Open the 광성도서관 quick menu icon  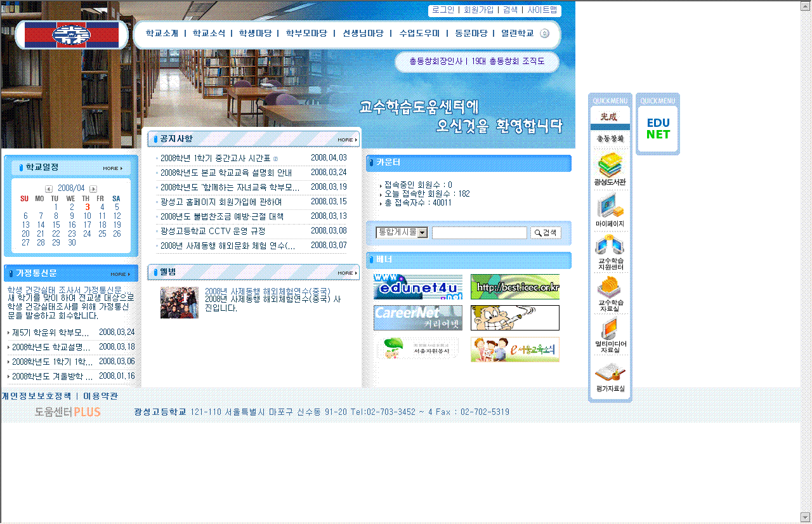610,166
